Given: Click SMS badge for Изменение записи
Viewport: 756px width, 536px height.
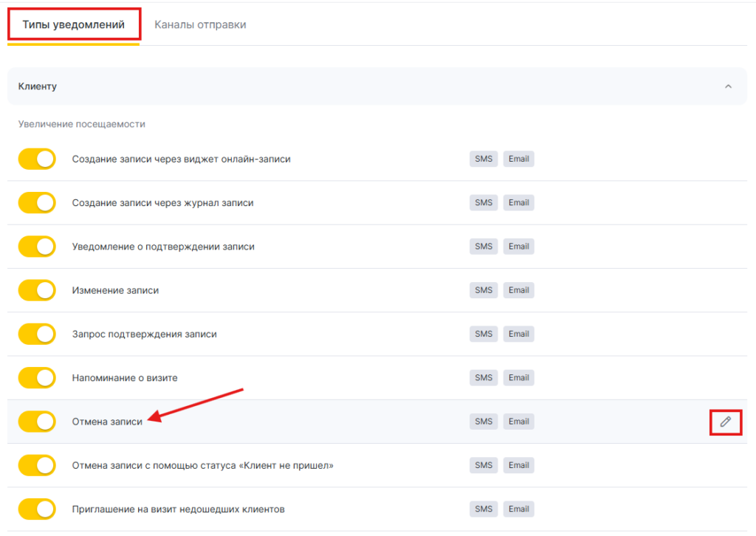Looking at the screenshot, I should 484,290.
